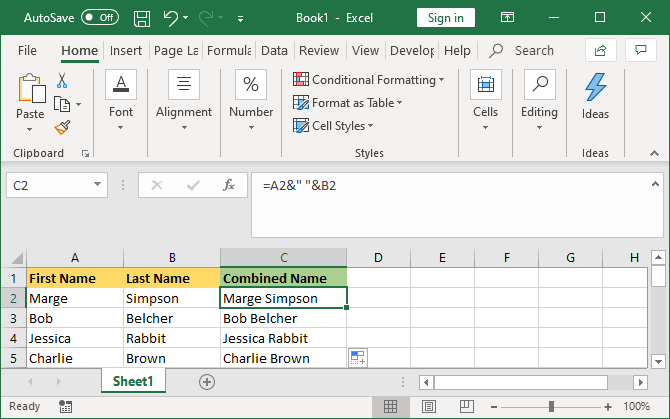Switch to the Review tab

click(x=319, y=50)
